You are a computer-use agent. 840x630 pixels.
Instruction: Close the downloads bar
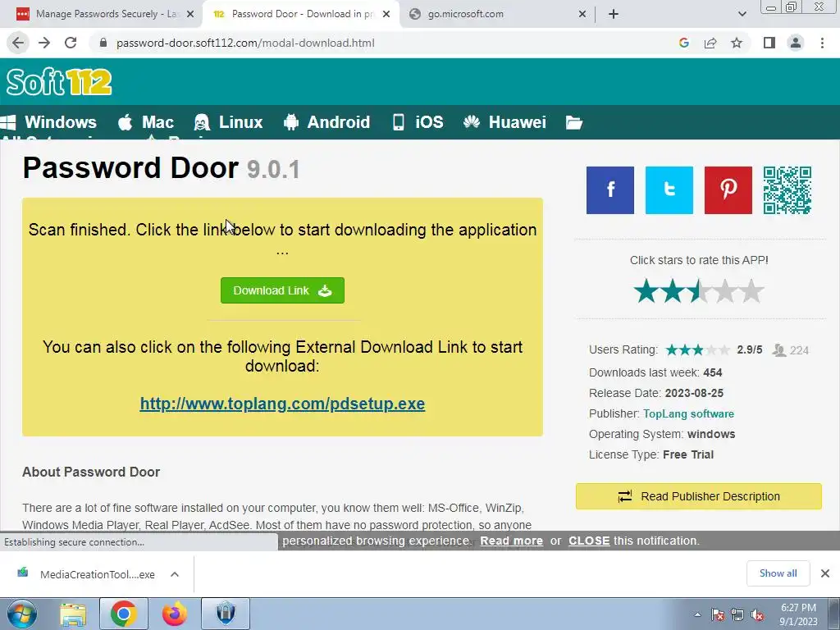825,573
